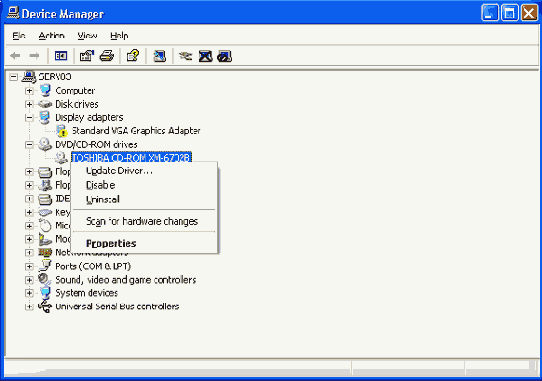Close the Device Manager window
542x381 pixels.
529,13
